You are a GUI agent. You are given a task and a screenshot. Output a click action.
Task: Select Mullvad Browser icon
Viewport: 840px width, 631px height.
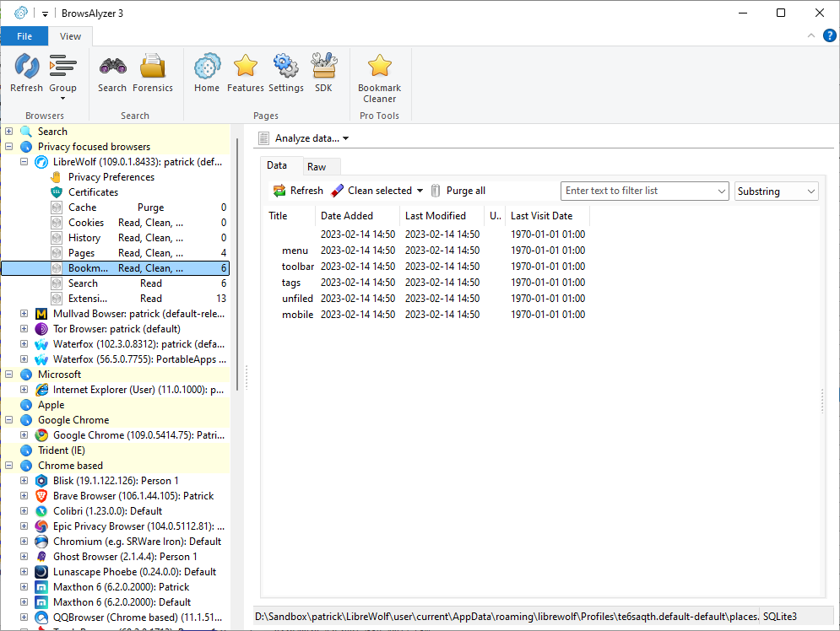(x=41, y=314)
